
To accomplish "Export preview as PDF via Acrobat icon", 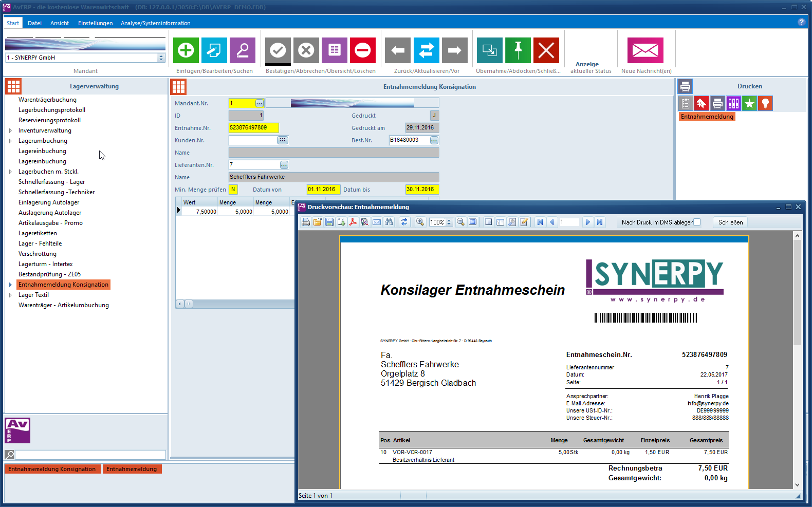I will pos(353,222).
